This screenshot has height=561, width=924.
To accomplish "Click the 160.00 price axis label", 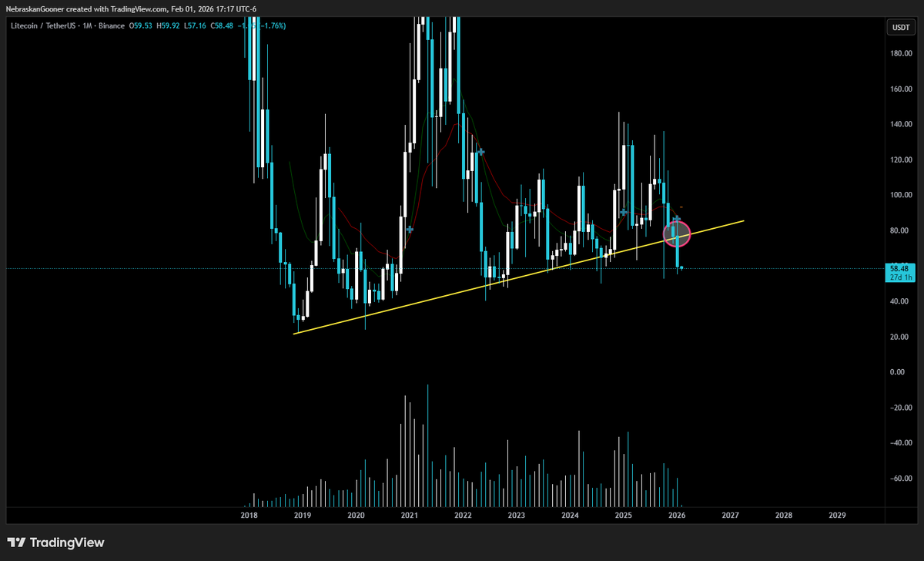I will pyautogui.click(x=902, y=89).
